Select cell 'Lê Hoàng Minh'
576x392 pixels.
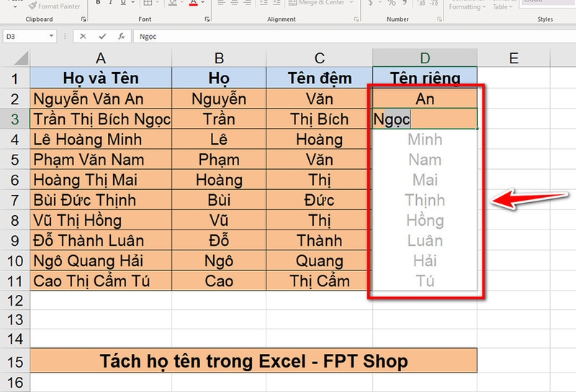pyautogui.click(x=101, y=139)
